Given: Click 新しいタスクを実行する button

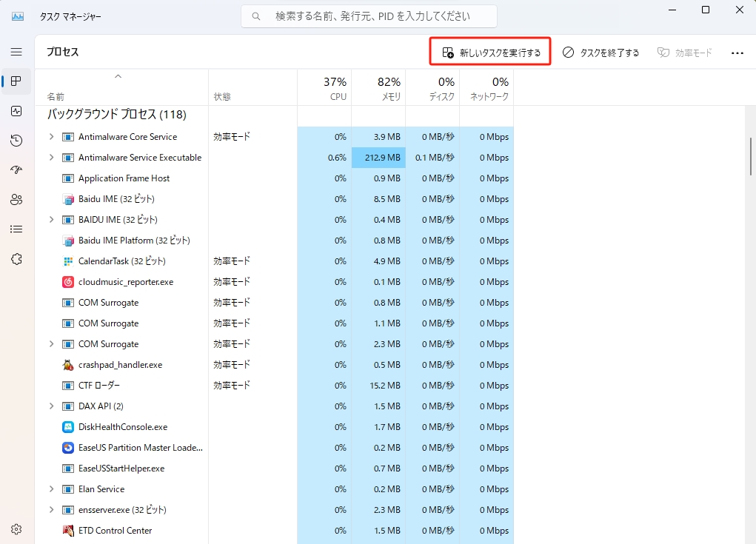Looking at the screenshot, I should tap(492, 53).
